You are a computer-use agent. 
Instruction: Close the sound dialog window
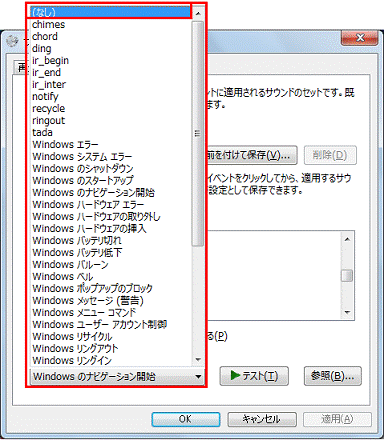360,38
